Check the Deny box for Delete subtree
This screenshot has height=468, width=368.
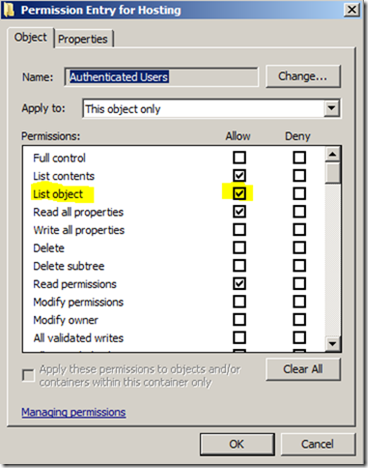[x=299, y=265]
